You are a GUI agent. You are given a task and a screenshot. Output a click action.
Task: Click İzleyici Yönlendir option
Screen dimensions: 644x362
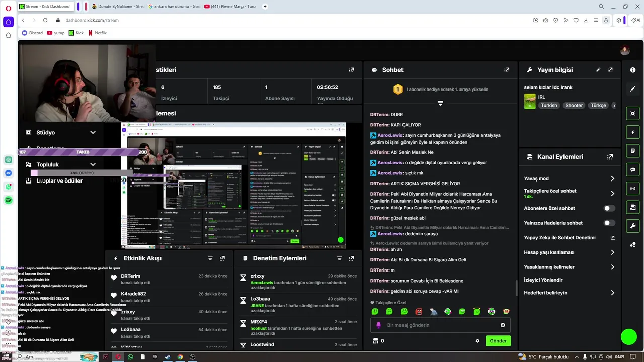pyautogui.click(x=543, y=280)
